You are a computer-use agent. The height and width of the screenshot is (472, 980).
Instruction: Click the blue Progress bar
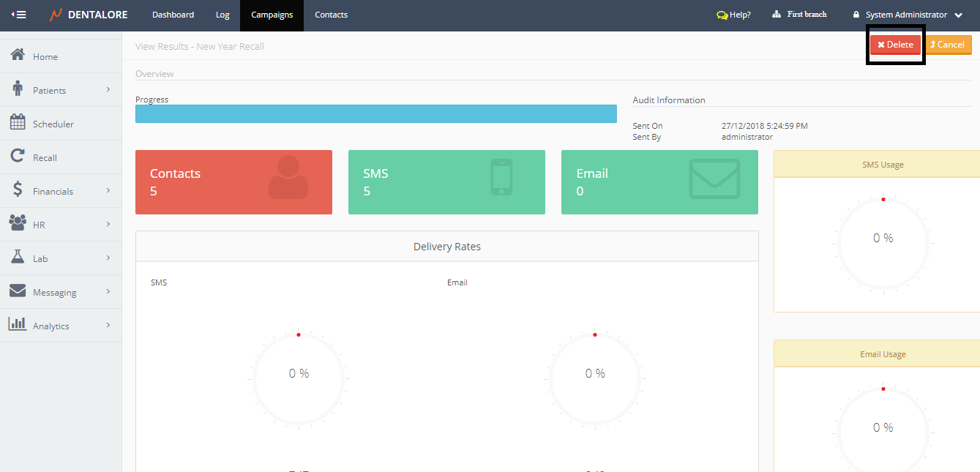[x=375, y=113]
